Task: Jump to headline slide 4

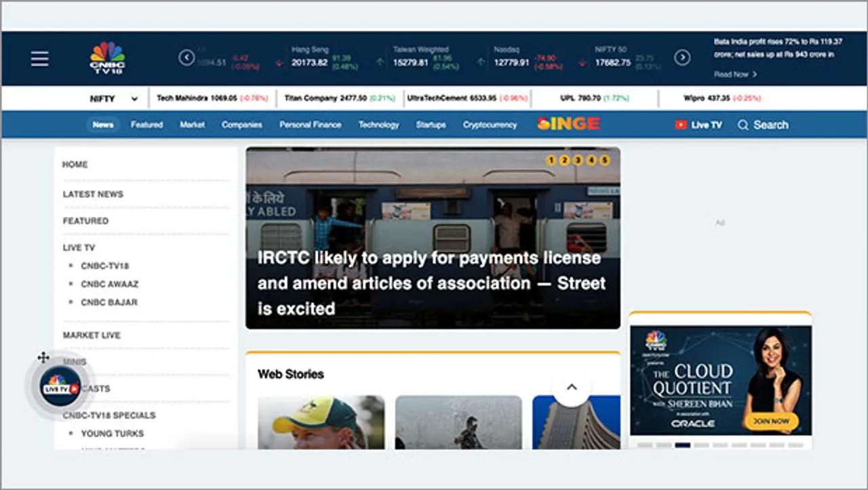Action: point(591,161)
